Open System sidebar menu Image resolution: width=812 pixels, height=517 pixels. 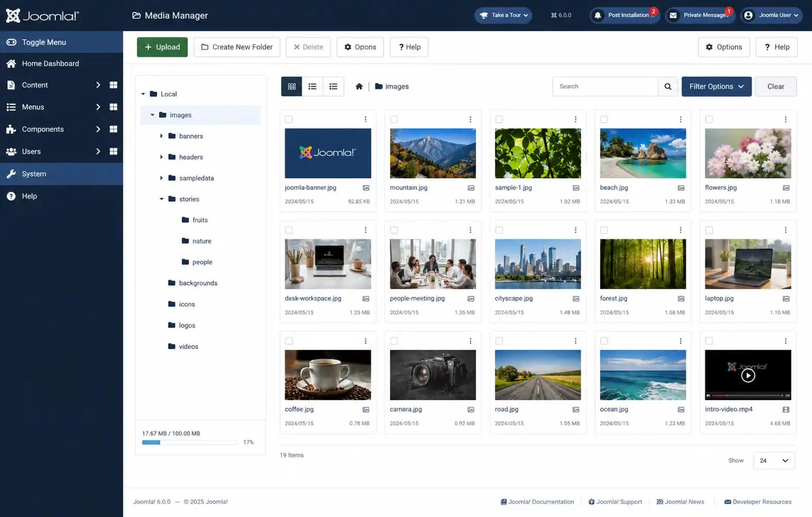pos(61,174)
